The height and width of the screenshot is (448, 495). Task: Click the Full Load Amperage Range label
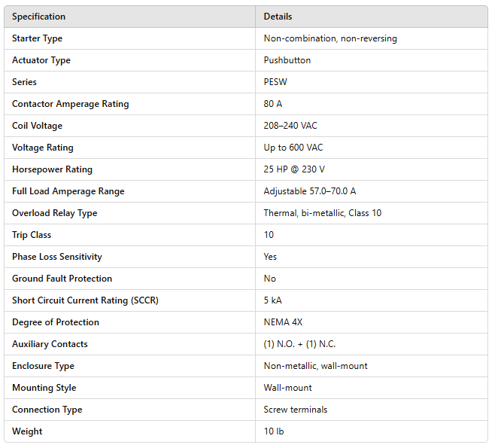click(68, 191)
